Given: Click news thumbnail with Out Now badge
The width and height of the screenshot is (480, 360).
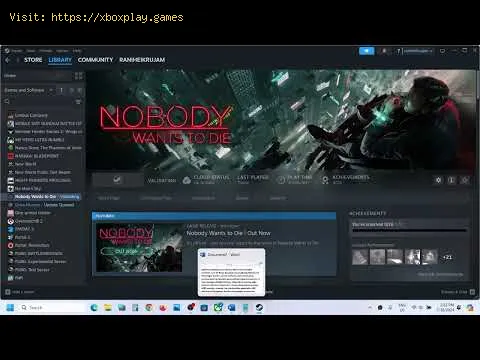Looking at the screenshot, I should coord(139,248).
